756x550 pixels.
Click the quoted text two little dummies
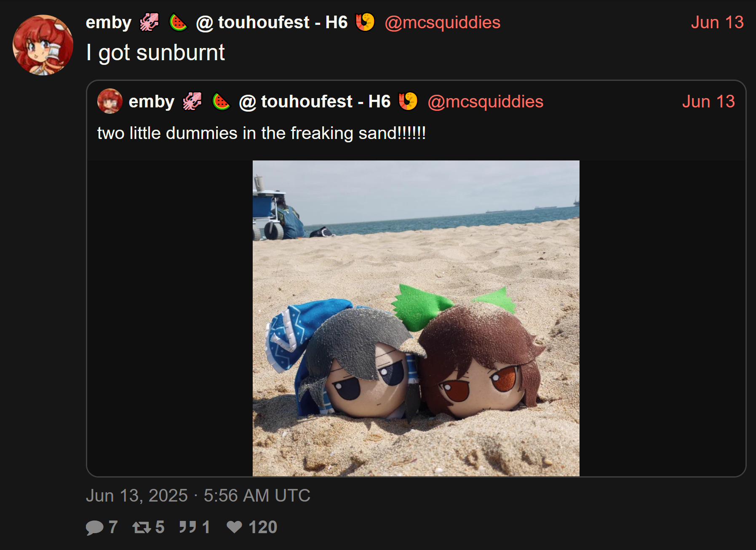[262, 133]
